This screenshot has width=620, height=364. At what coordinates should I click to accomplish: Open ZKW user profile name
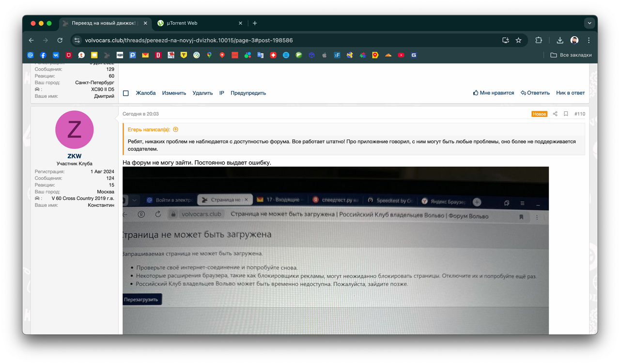pyautogui.click(x=75, y=156)
